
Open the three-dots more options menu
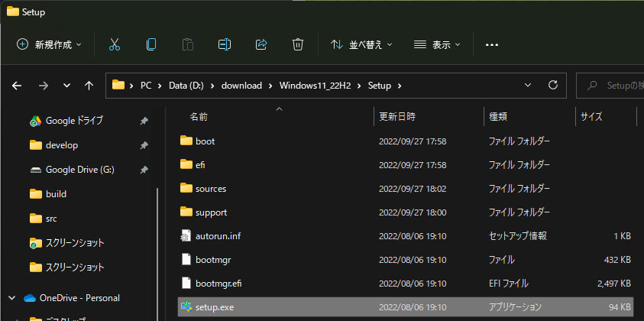(x=492, y=45)
